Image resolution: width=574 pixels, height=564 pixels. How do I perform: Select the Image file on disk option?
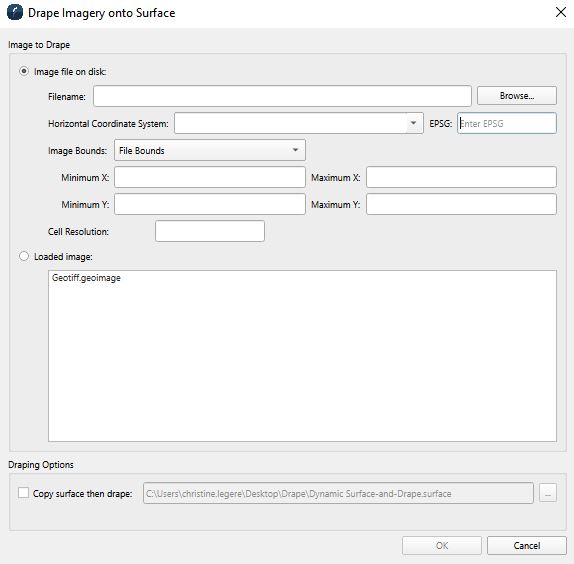24,71
